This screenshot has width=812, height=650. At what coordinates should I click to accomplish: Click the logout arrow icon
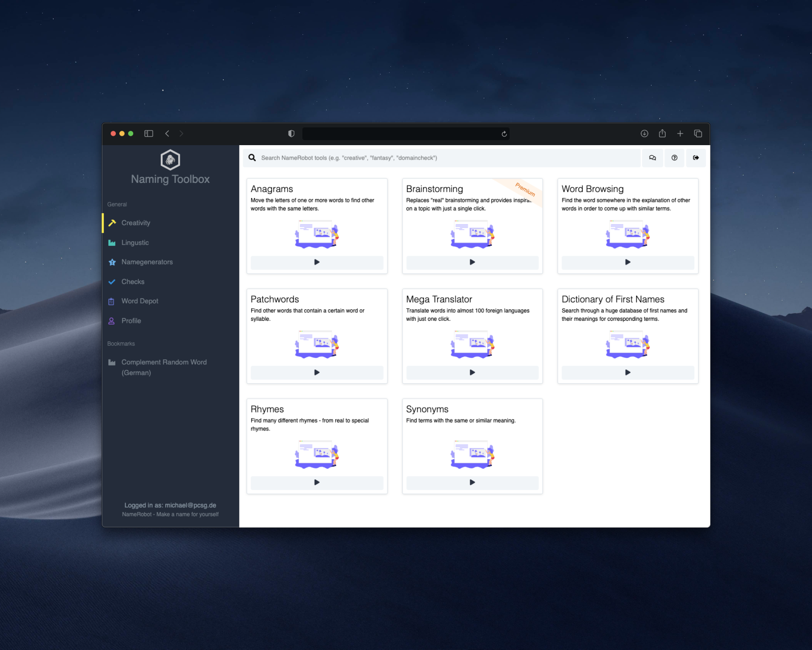pos(696,158)
